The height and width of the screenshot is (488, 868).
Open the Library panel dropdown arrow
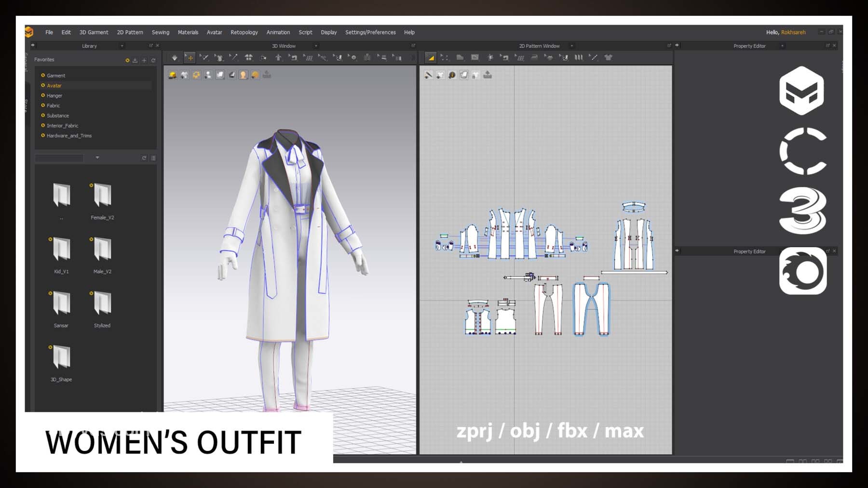tap(122, 46)
